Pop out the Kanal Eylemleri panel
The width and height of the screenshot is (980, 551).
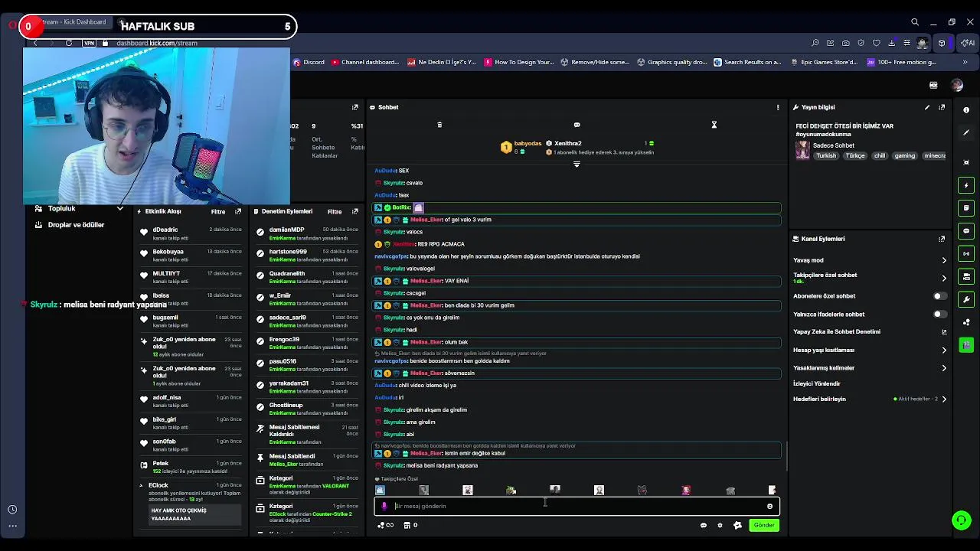pos(942,239)
